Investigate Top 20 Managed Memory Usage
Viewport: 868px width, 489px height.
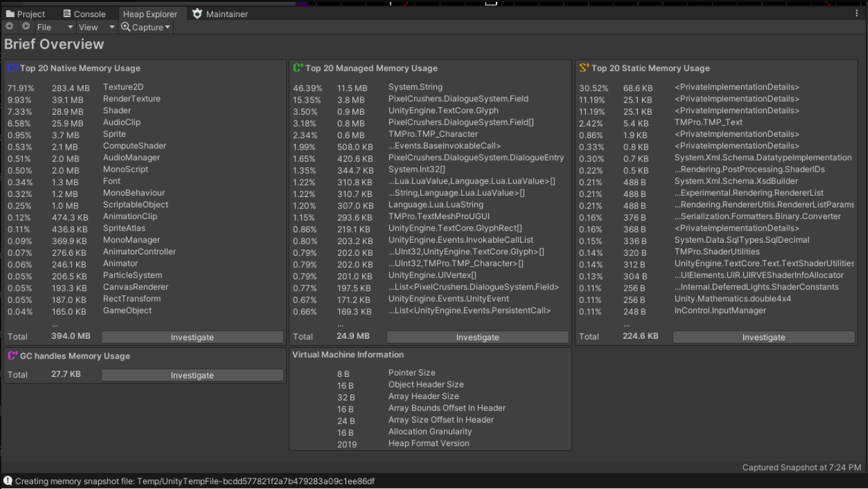tap(477, 338)
